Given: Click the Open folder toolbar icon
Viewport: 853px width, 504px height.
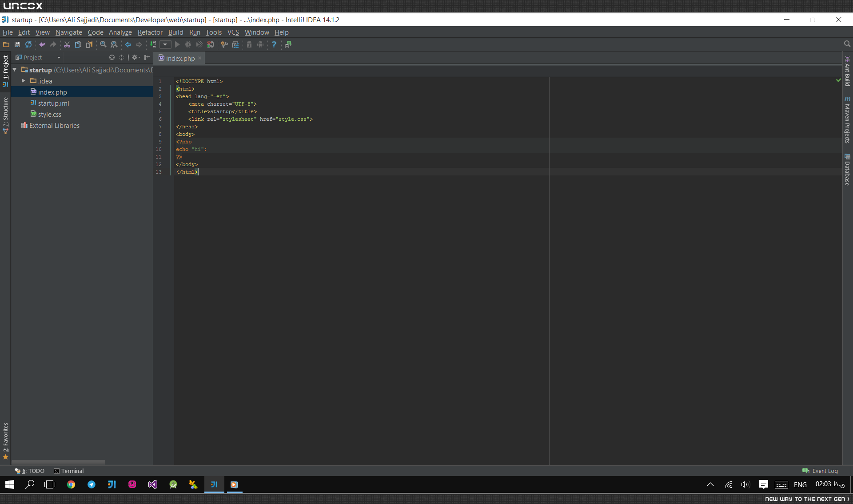Looking at the screenshot, I should [x=6, y=44].
